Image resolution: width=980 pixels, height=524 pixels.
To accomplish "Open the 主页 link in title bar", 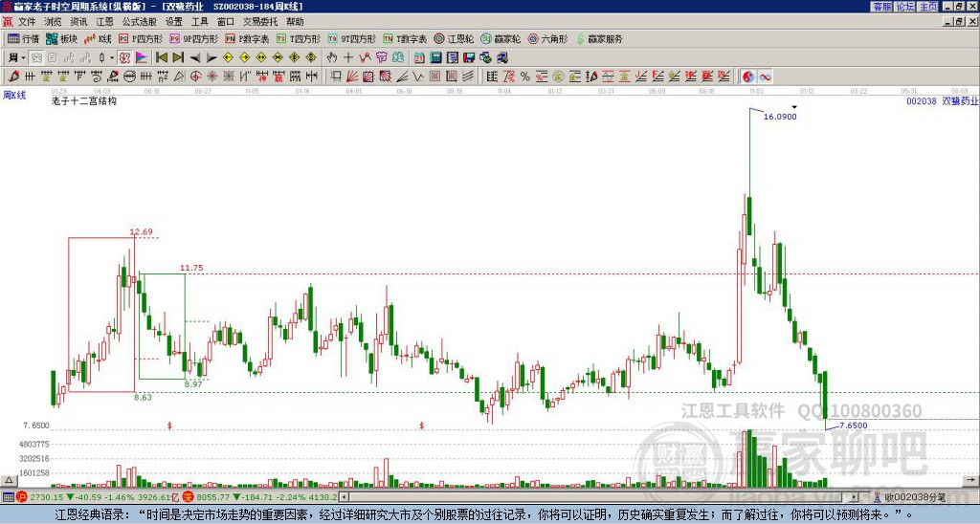I will click(x=928, y=7).
